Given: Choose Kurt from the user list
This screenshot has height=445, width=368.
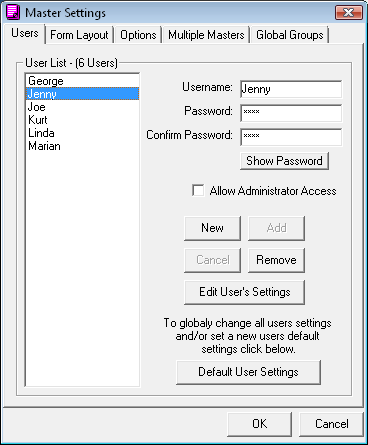Looking at the screenshot, I should coord(82,120).
